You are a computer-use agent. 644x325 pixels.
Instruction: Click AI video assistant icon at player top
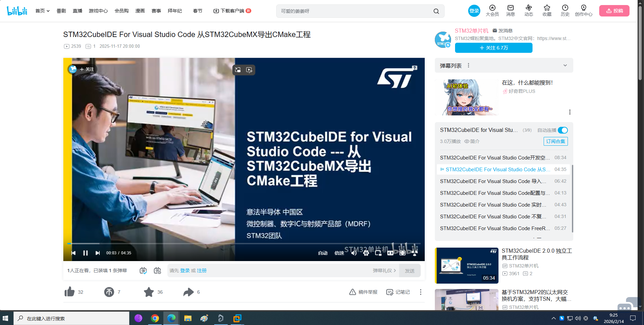[249, 70]
